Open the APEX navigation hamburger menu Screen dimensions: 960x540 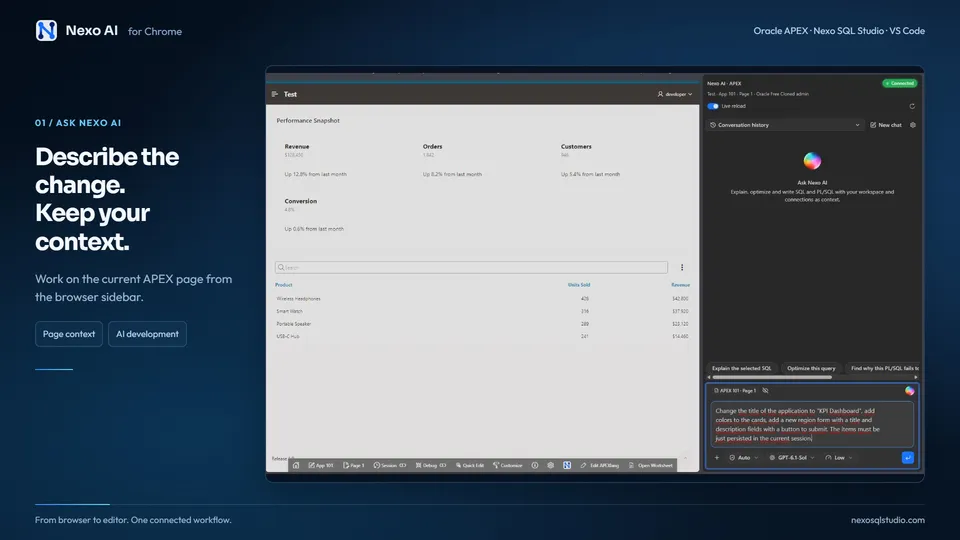274,94
